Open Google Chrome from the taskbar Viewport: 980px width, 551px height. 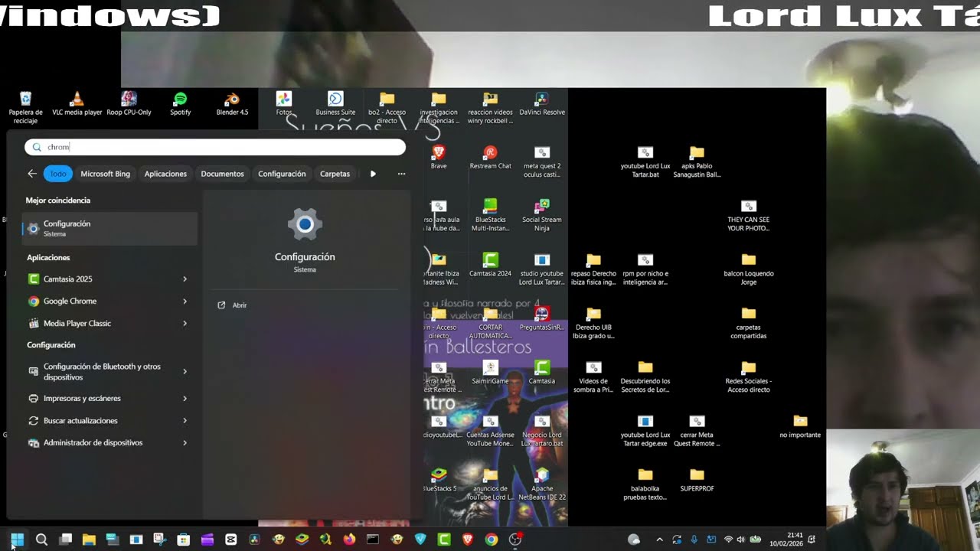tap(492, 540)
